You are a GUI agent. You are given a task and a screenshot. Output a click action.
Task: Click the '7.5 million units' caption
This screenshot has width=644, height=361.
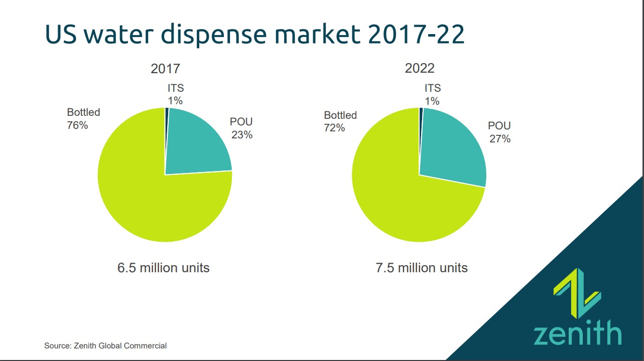coord(422,268)
